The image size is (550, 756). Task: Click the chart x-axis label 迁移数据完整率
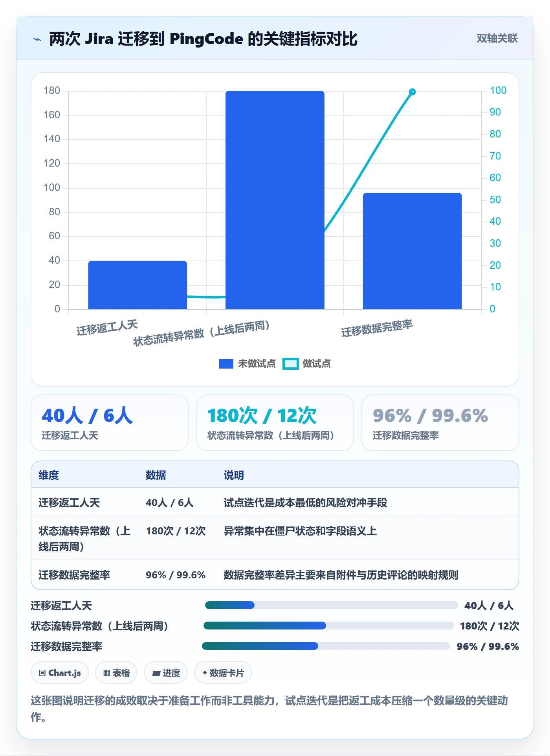coord(377,328)
